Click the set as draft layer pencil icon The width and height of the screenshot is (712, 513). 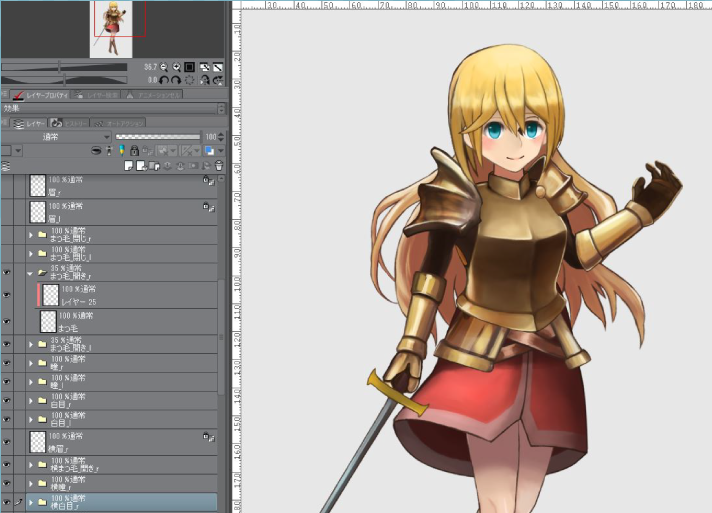121,150
